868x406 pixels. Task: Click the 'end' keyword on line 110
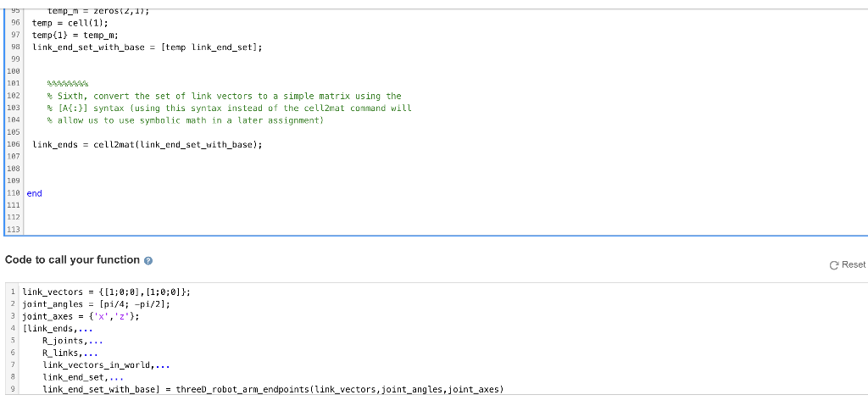click(34, 193)
